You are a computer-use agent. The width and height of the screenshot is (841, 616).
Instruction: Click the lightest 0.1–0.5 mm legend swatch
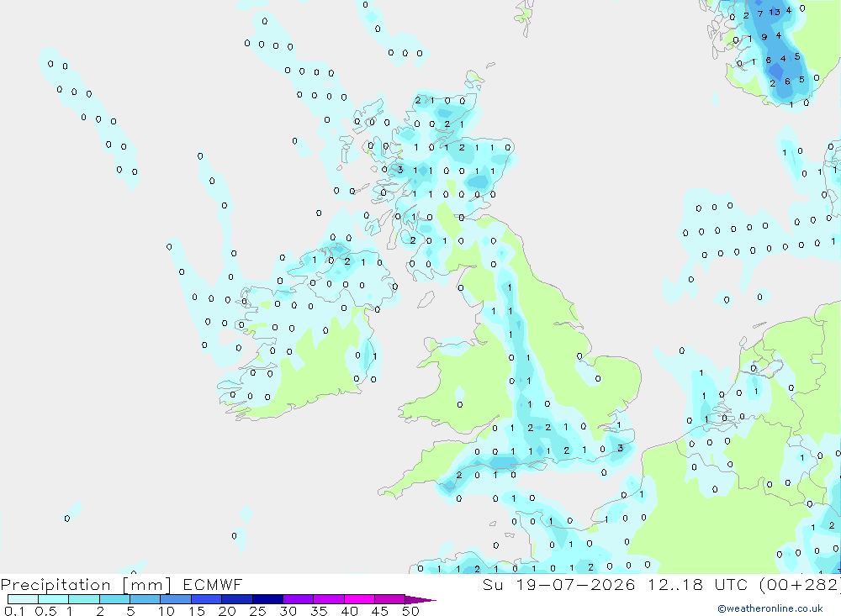23,599
